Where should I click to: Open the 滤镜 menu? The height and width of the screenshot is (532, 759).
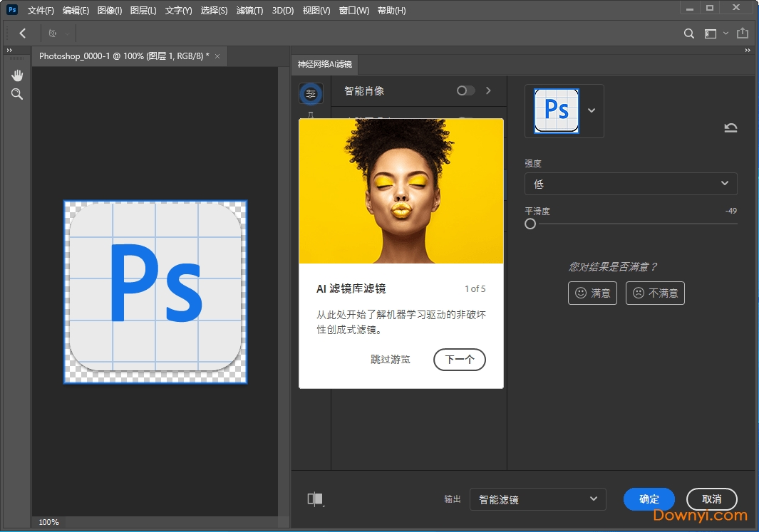[248, 10]
